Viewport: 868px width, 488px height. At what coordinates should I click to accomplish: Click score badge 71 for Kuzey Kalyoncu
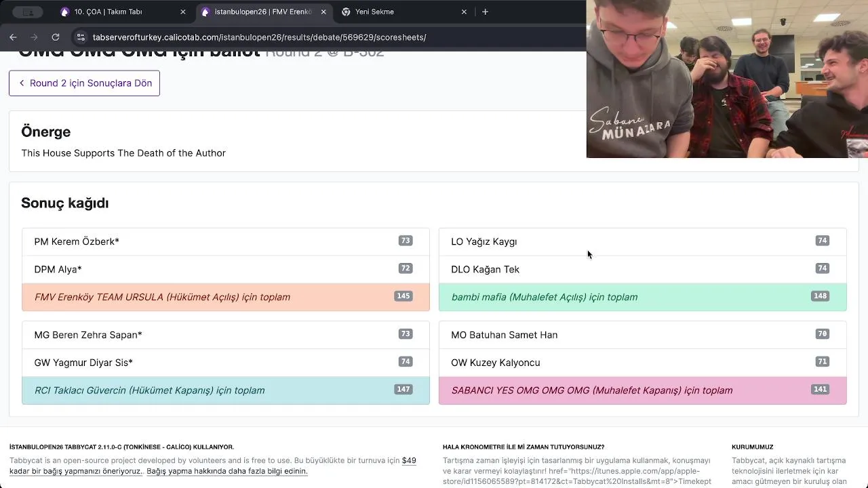(x=823, y=362)
